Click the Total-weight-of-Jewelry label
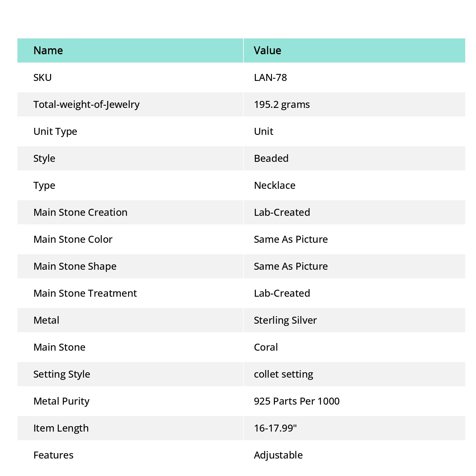The height and width of the screenshot is (476, 476). coord(86,105)
